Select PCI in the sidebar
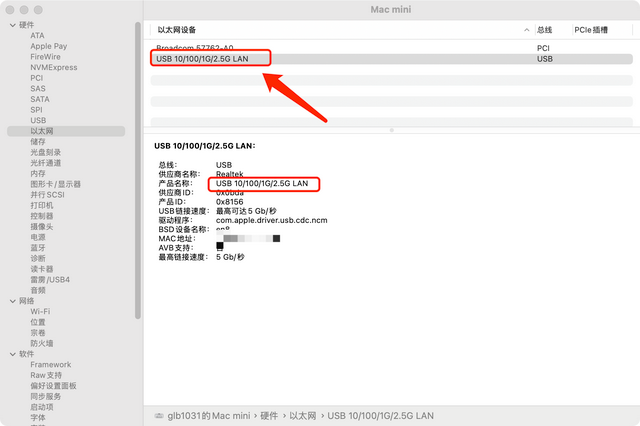Viewport: 640px width, 426px height. coord(37,78)
